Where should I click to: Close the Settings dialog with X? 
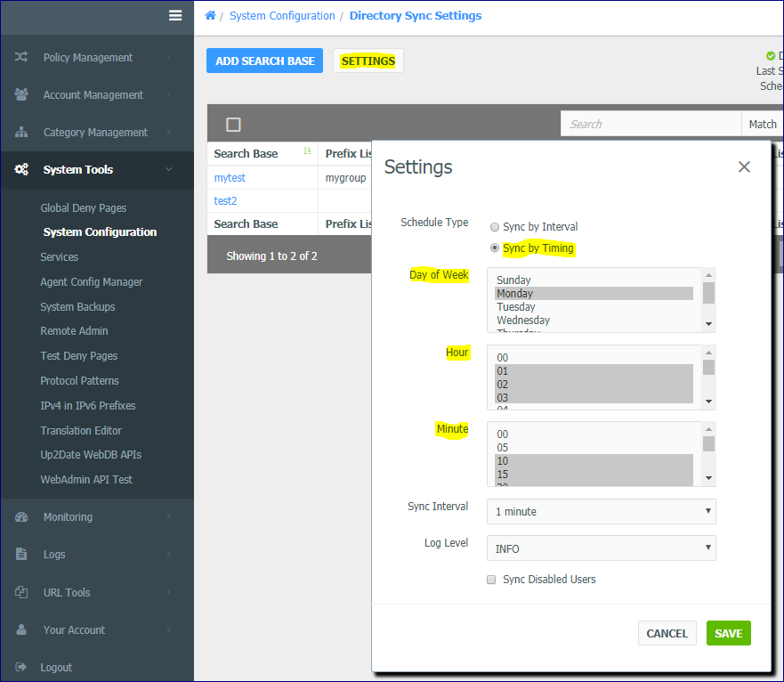click(744, 166)
